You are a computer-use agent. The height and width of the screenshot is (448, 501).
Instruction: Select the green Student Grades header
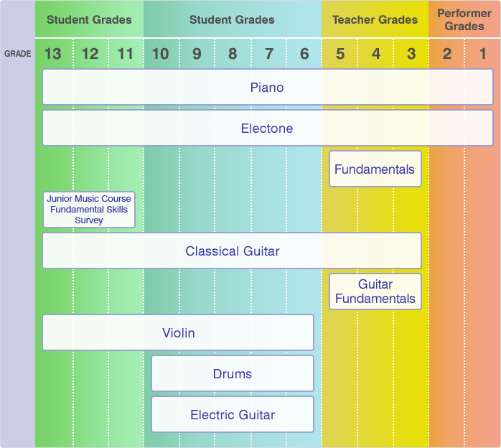pos(89,19)
